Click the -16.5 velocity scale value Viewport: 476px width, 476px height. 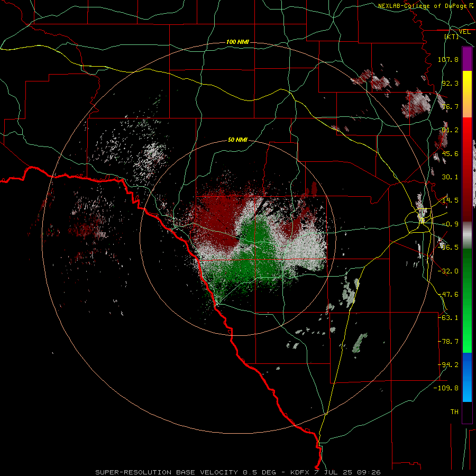(x=448, y=248)
